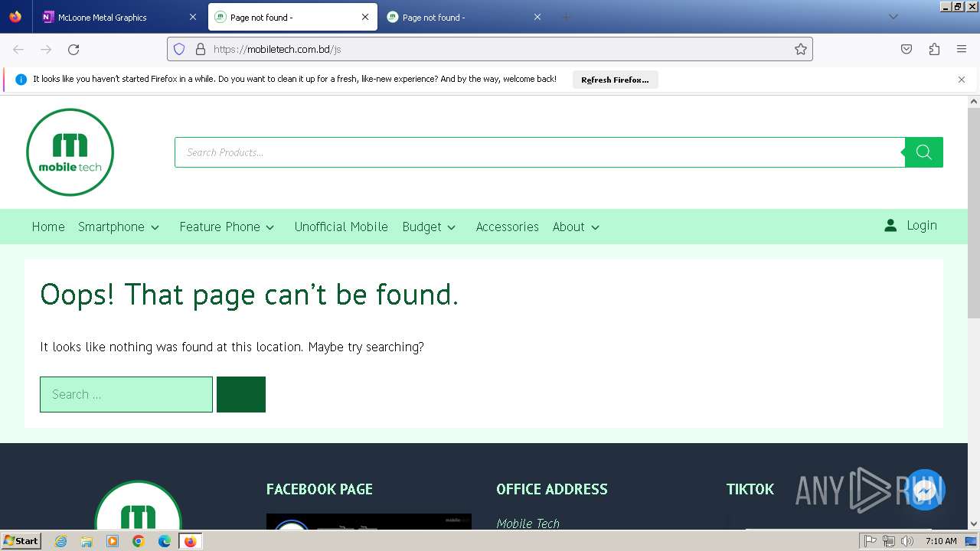Reload the current page
Screen dimensions: 980x551
[x=73, y=49]
